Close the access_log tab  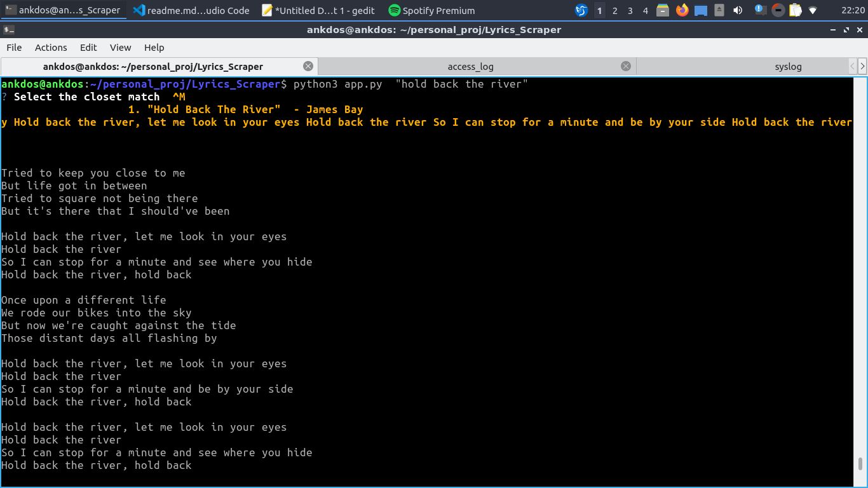coord(626,66)
